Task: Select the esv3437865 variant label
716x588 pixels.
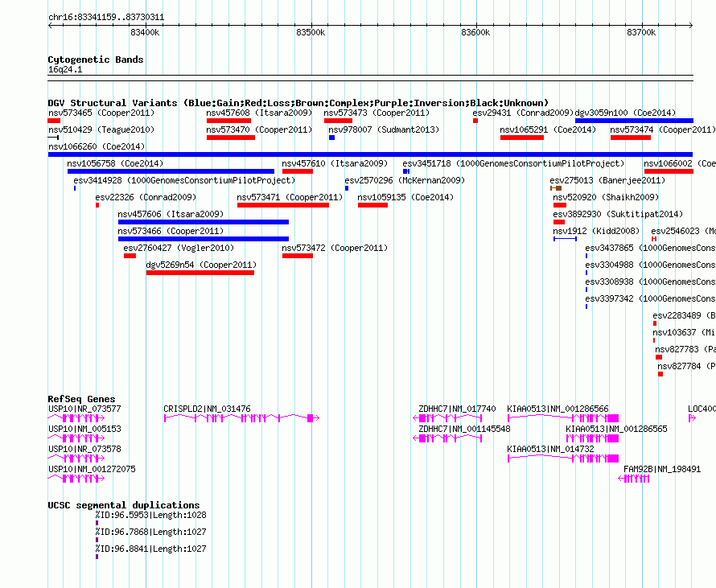Action: [x=650, y=248]
